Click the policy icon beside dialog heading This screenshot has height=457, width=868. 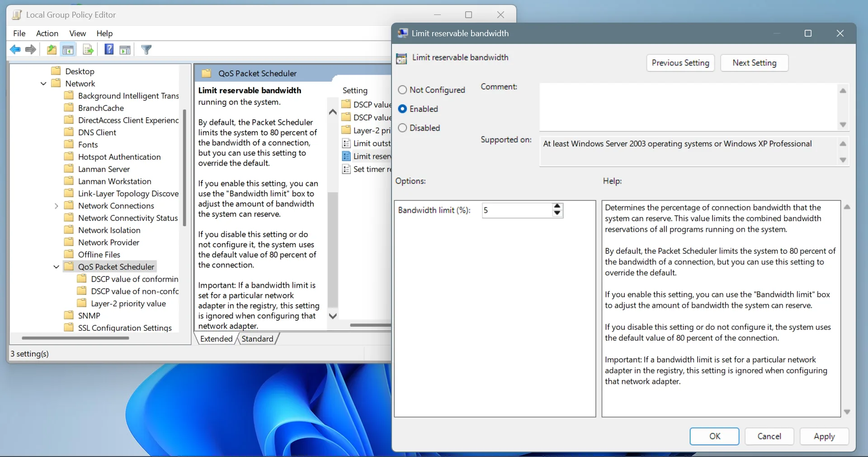[x=401, y=58]
